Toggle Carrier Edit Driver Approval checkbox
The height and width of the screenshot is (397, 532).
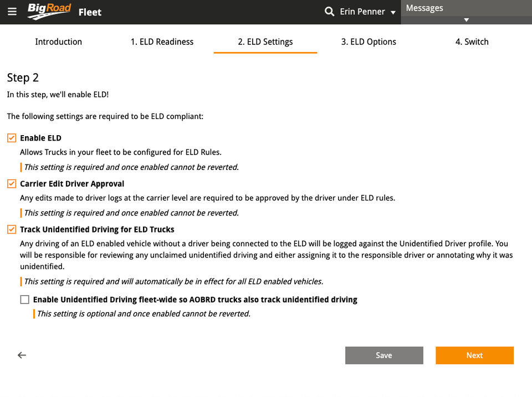(12, 184)
